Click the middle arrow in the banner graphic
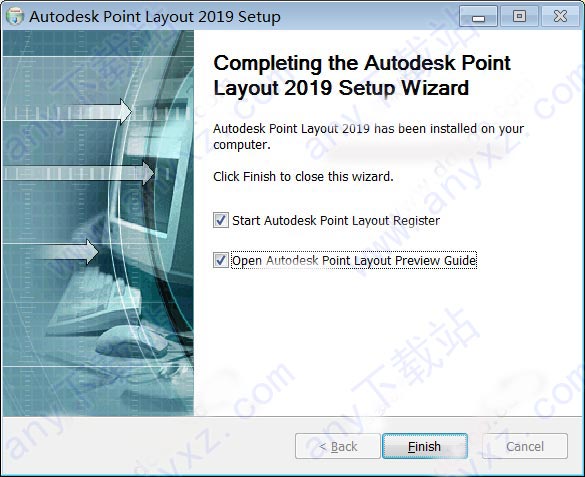The width and height of the screenshot is (585, 477). click(78, 173)
